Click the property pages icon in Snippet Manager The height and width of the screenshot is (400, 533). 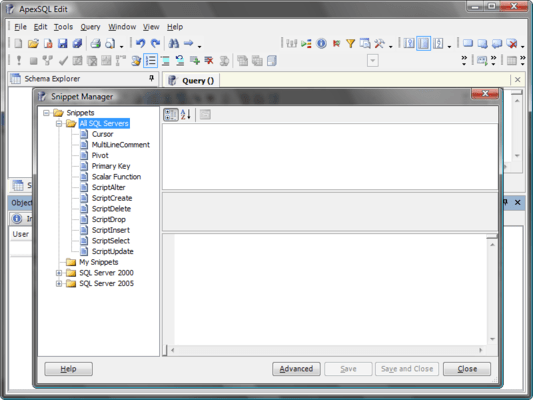coord(205,115)
